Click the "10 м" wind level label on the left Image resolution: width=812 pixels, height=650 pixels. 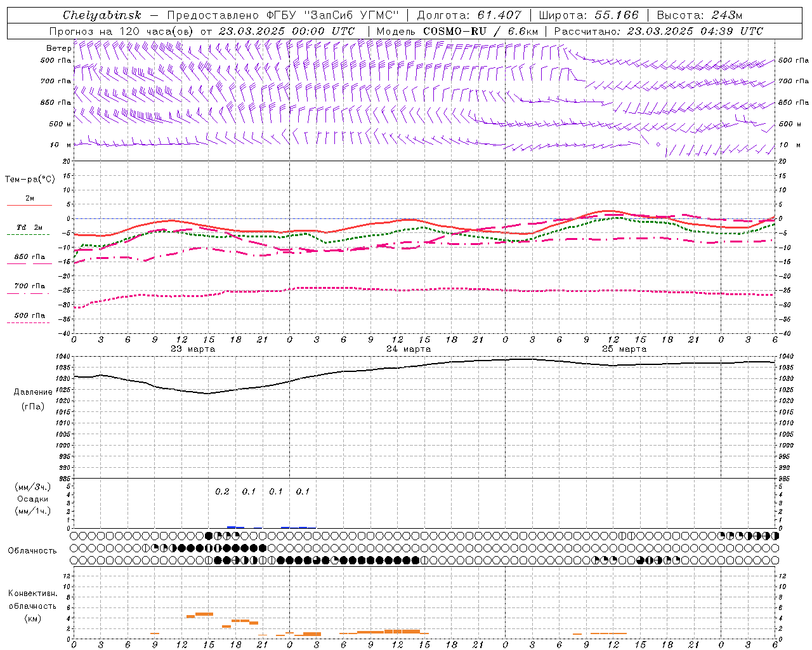[x=62, y=145]
